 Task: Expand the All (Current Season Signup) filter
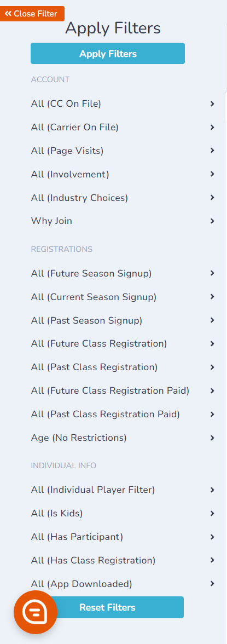pos(123,297)
